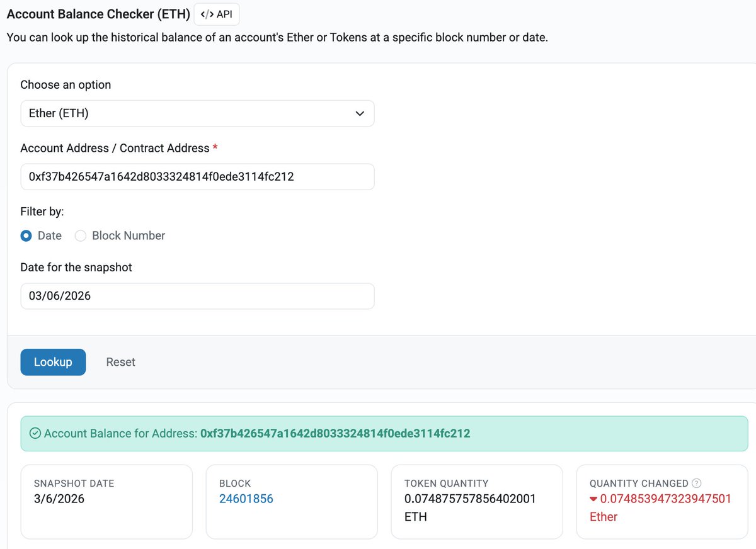Click the BLOCK card label
This screenshot has height=549, width=756.
tap(235, 484)
